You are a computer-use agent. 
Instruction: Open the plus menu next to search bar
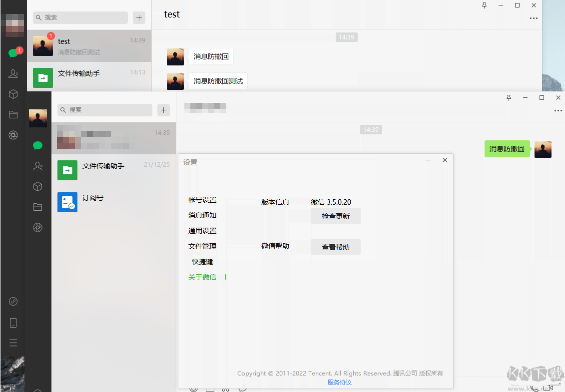pos(139,17)
